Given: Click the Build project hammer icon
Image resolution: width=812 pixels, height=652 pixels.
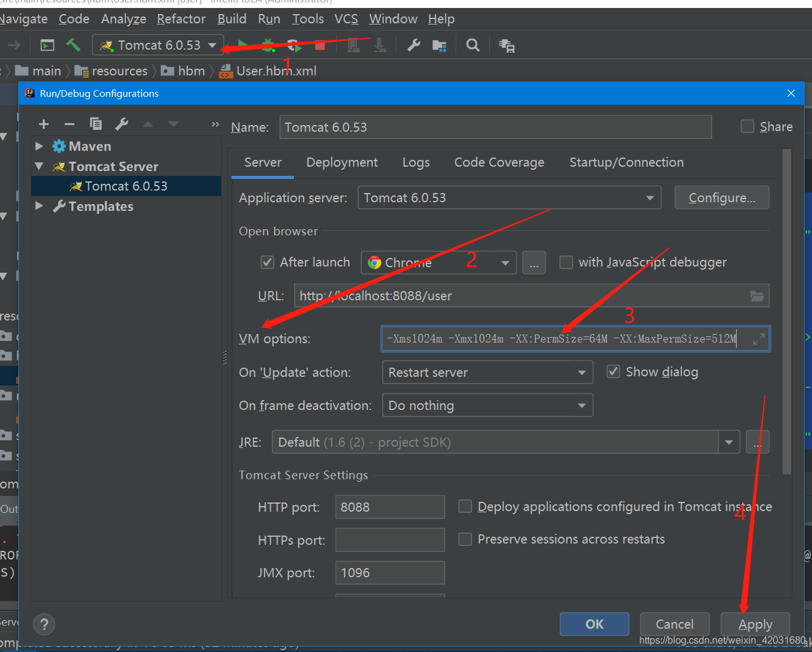Looking at the screenshot, I should pyautogui.click(x=73, y=45).
